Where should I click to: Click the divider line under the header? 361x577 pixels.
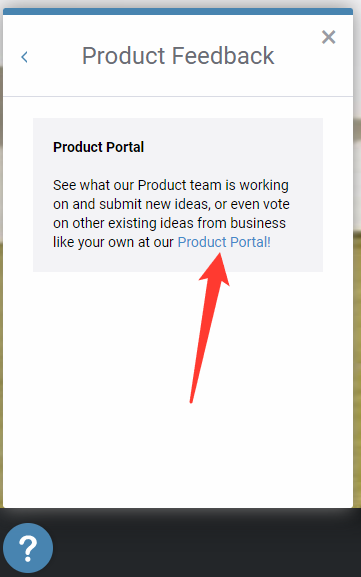tap(178, 96)
